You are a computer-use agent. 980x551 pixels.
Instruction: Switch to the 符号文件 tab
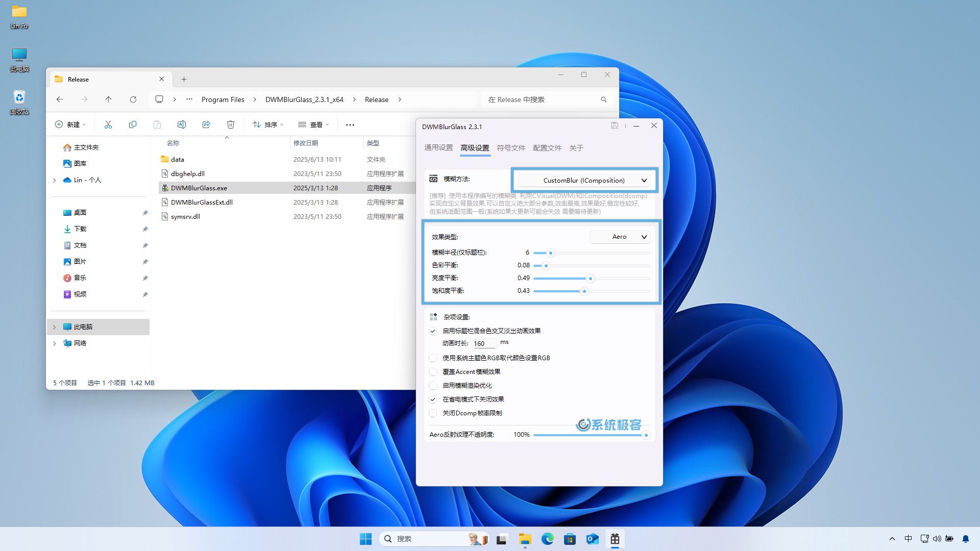pyautogui.click(x=511, y=148)
